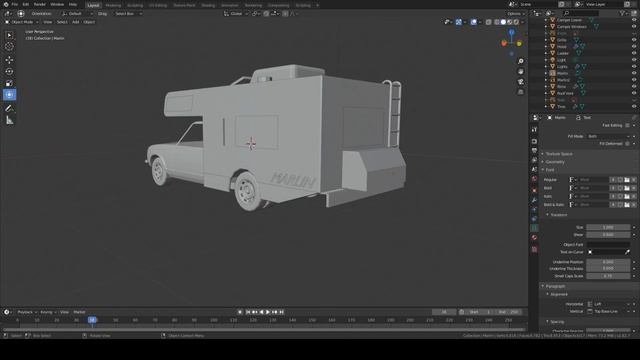Select solid viewport shading mode
The width and height of the screenshot is (640, 360).
[503, 22]
